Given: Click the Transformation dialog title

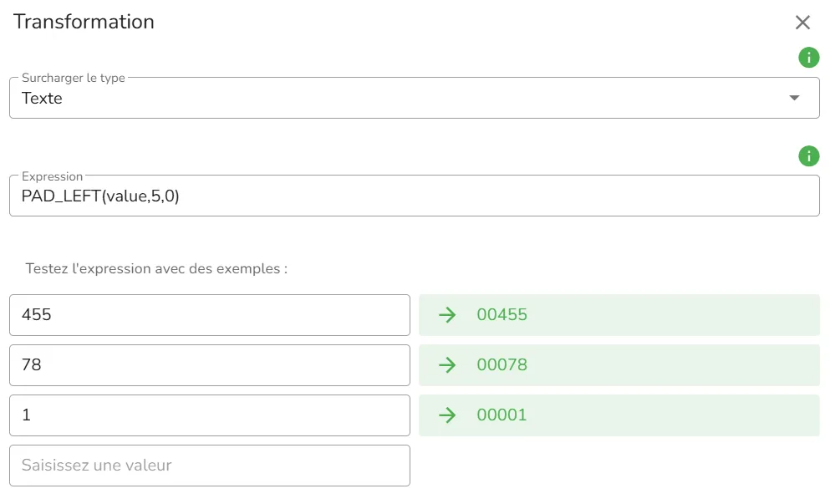Looking at the screenshot, I should click(x=84, y=22).
